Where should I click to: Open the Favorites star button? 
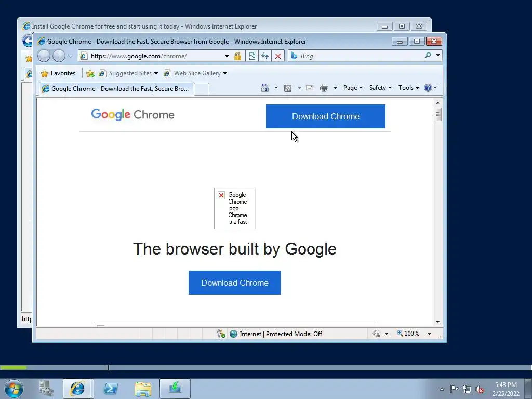click(58, 73)
